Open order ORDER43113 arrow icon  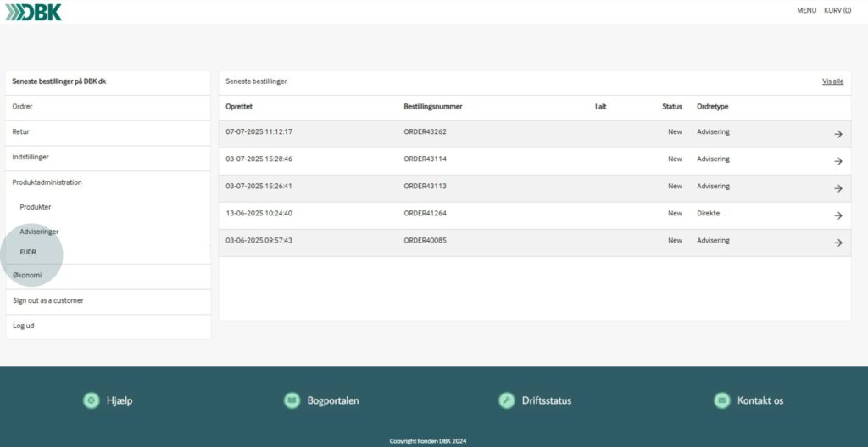coord(837,188)
